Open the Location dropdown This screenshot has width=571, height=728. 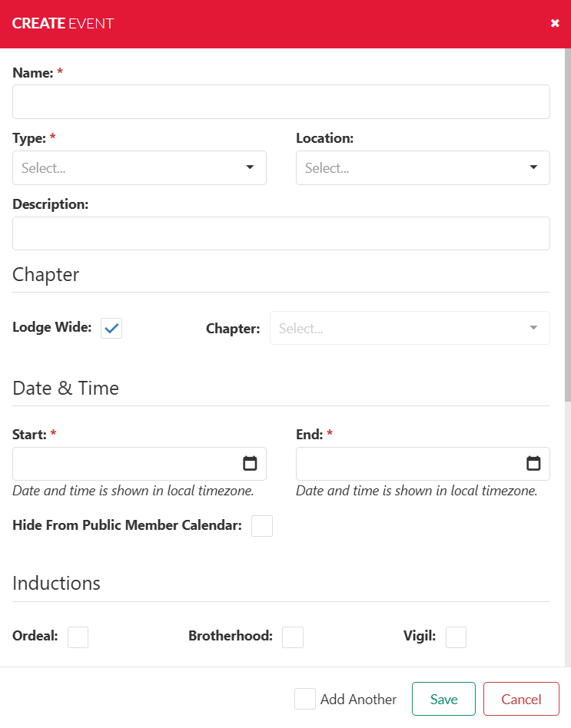click(423, 168)
